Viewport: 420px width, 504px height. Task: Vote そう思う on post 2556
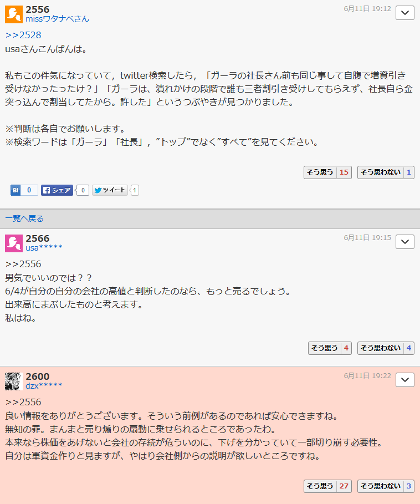pyautogui.click(x=327, y=172)
